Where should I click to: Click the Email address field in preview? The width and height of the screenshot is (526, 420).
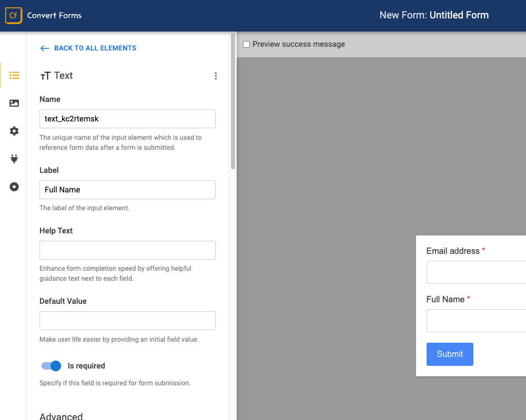click(476, 272)
